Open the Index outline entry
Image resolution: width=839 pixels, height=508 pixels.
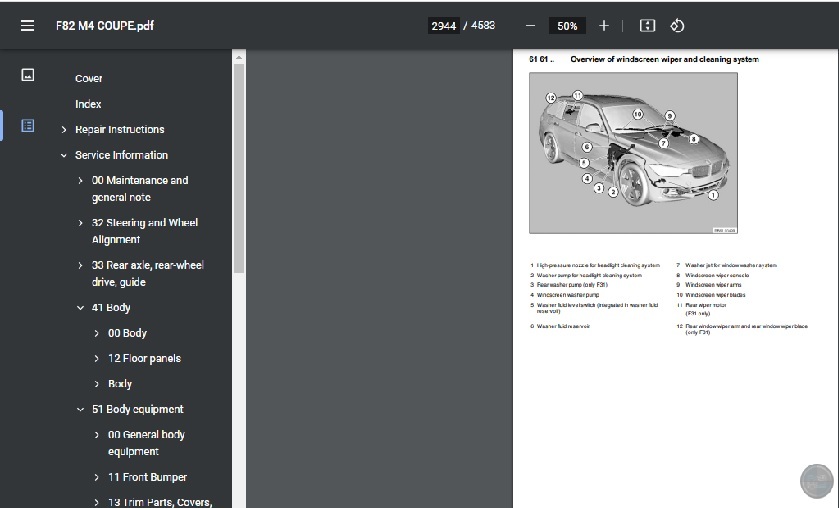click(88, 104)
